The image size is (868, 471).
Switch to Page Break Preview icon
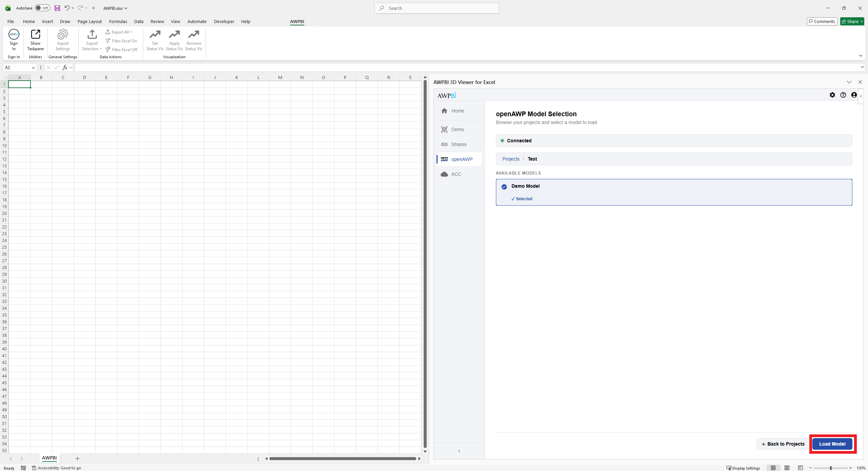point(801,468)
